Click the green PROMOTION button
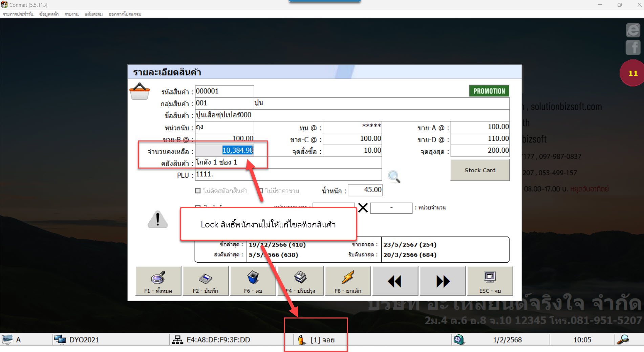644x352 pixels. tap(489, 91)
